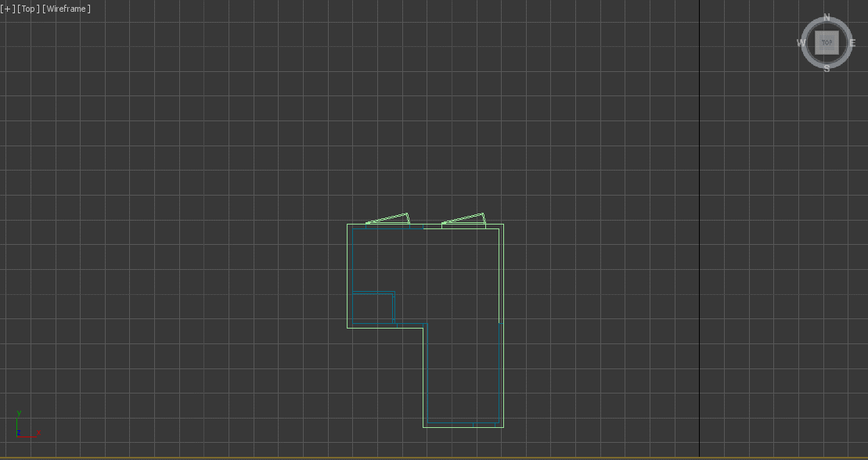The image size is (868, 460).
Task: Select the green outline at the plan's bottom edge
Action: [462, 427]
